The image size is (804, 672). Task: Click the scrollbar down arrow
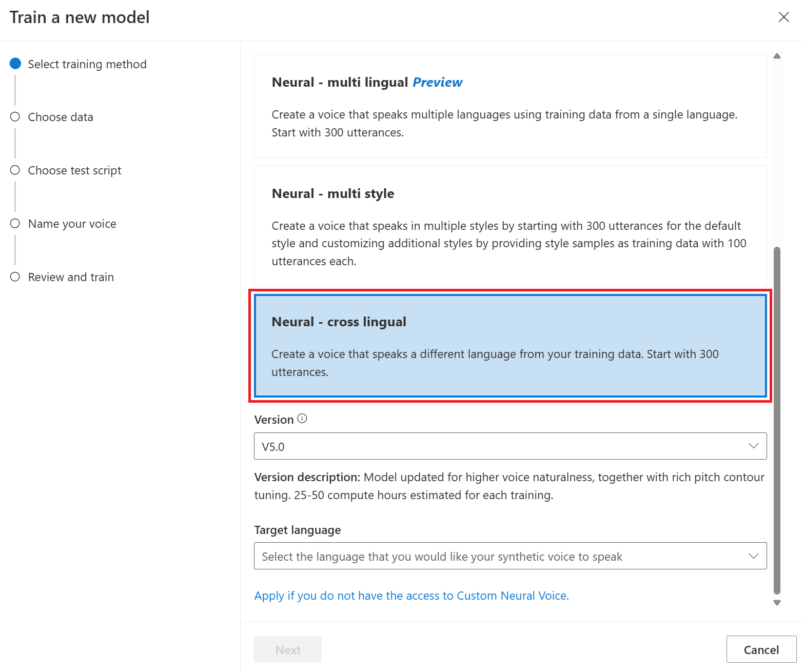777,603
